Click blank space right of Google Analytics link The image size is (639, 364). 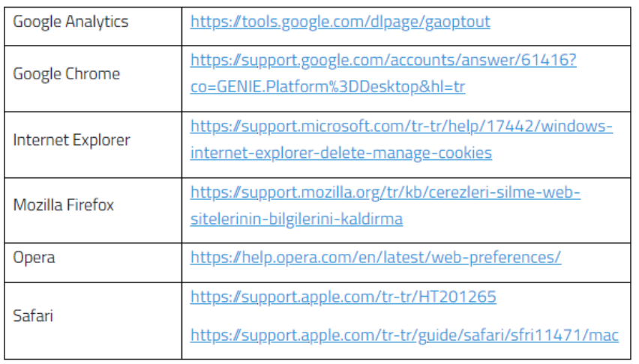click(x=561, y=22)
